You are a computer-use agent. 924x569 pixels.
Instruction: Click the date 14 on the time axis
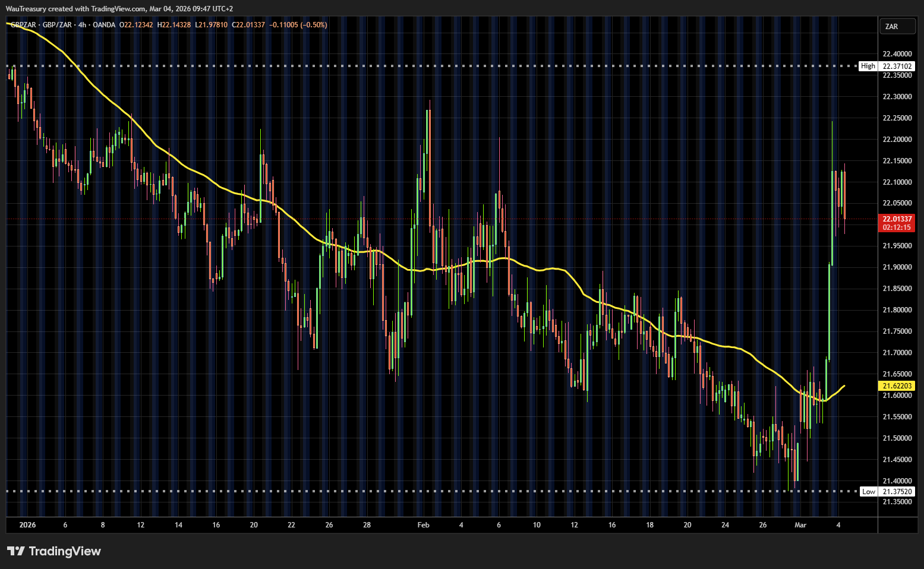178,525
